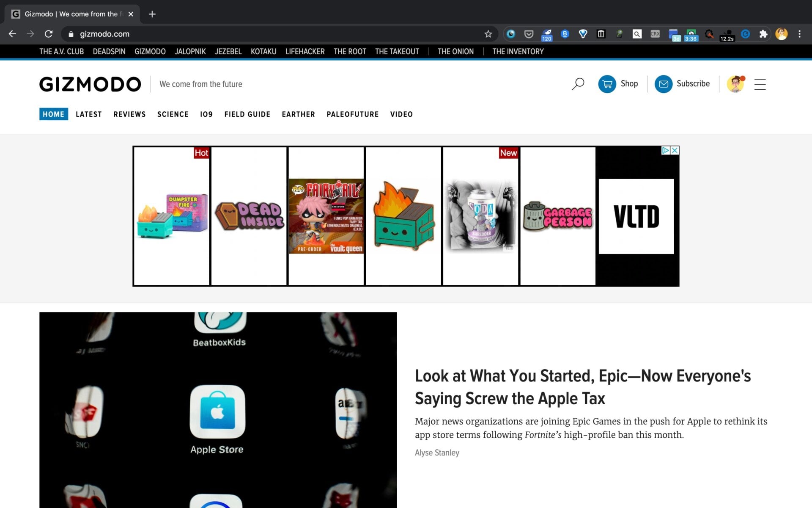This screenshot has width=812, height=508.
Task: Bookmark the page with the star icon
Action: [x=488, y=34]
